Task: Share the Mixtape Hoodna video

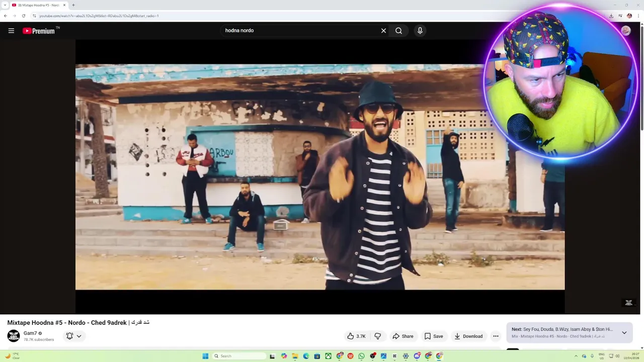Action: [403, 336]
